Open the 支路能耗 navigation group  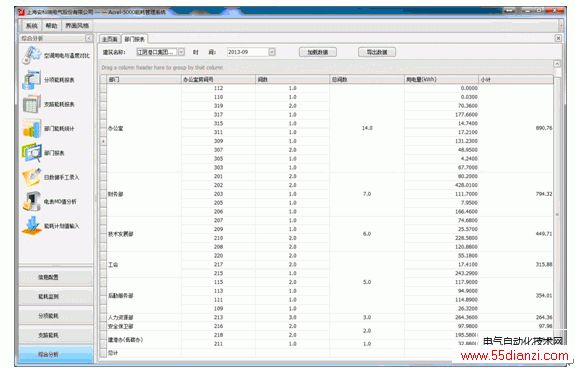click(56, 335)
